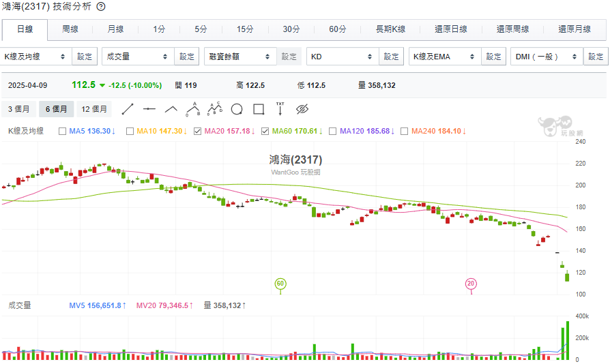Click 設定 button next to 成交量
This screenshot has height=364, width=610.
tap(187, 57)
